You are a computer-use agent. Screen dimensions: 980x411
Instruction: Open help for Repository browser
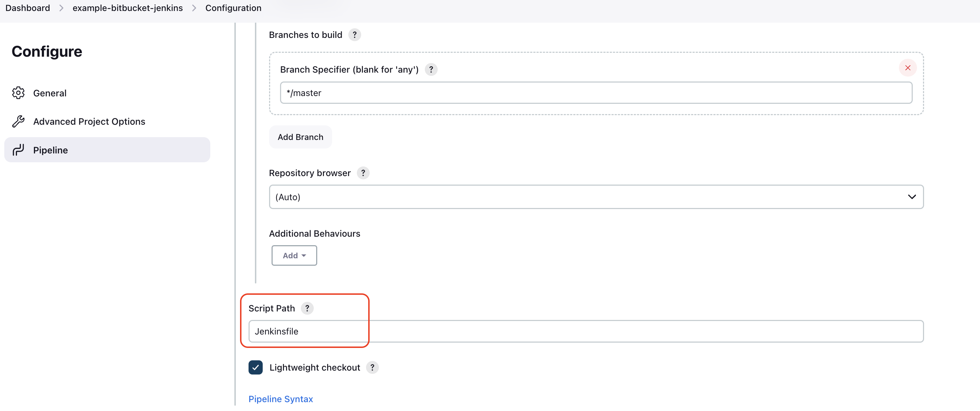point(363,173)
